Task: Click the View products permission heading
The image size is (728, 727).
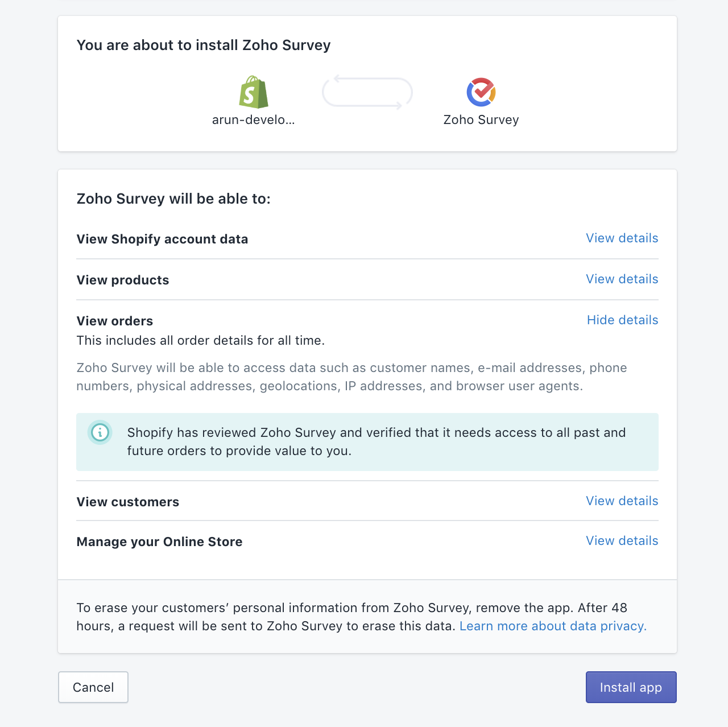Action: click(123, 280)
